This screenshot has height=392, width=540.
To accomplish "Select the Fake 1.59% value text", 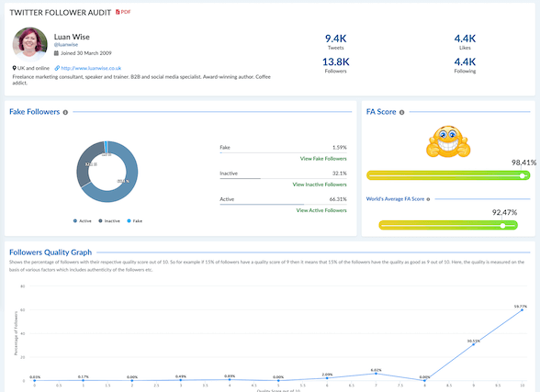I will [340, 147].
